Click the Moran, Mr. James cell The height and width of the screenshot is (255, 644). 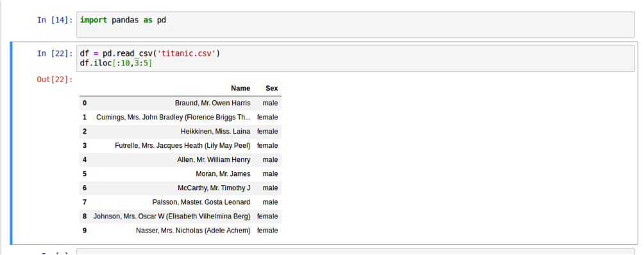(226, 173)
